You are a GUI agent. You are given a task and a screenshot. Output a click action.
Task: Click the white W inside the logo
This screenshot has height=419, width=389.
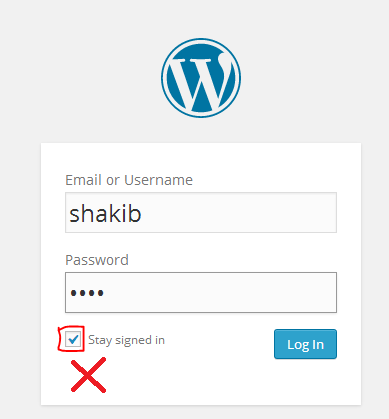point(199,82)
